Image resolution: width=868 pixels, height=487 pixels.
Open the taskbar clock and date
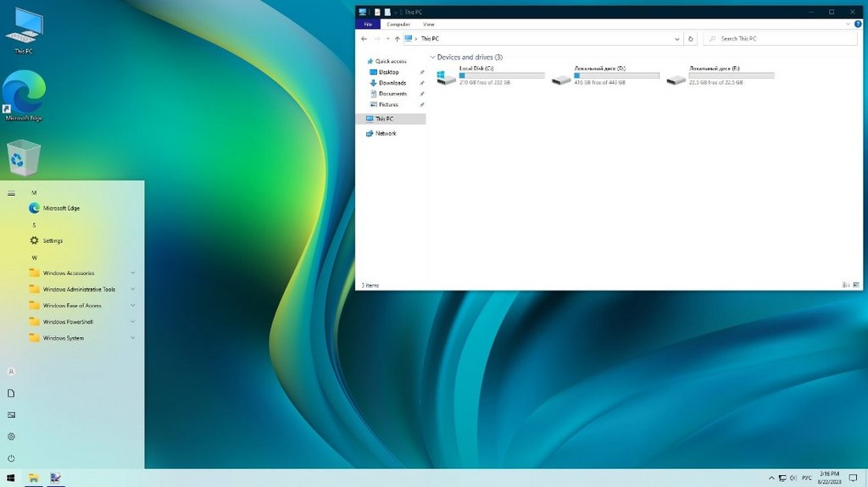(x=829, y=479)
